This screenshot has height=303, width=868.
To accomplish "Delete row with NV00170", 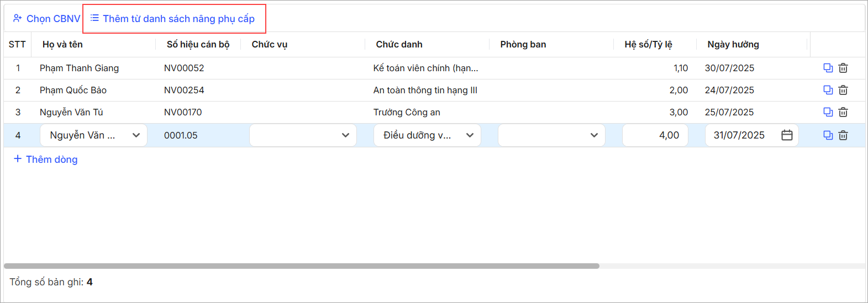I will click(x=843, y=112).
